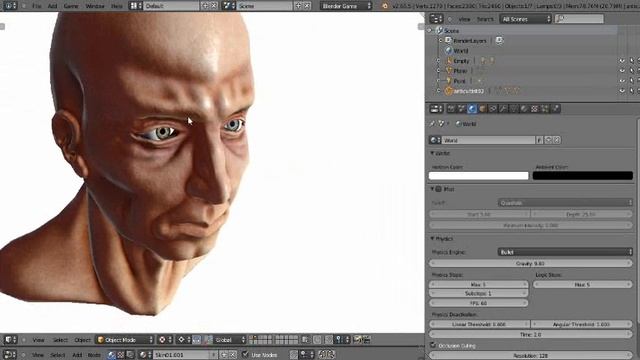The image size is (640, 360).
Task: Hide the Plane object via eye icon
Action: tap(622, 71)
